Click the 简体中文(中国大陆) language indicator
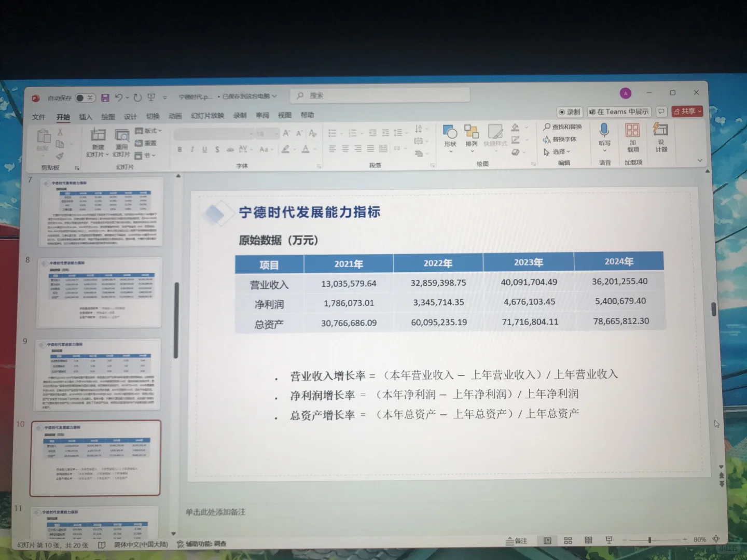The height and width of the screenshot is (560, 747). click(141, 544)
